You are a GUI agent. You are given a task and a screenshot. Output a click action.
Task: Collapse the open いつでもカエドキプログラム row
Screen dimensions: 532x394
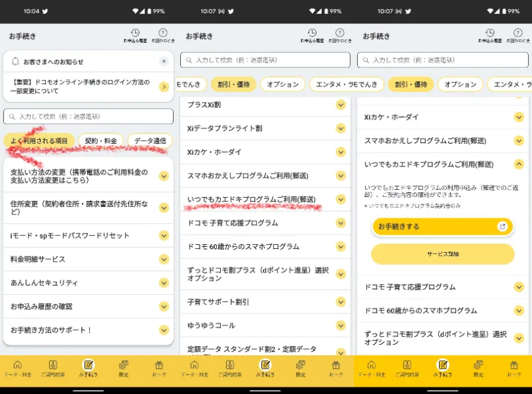coord(443,164)
